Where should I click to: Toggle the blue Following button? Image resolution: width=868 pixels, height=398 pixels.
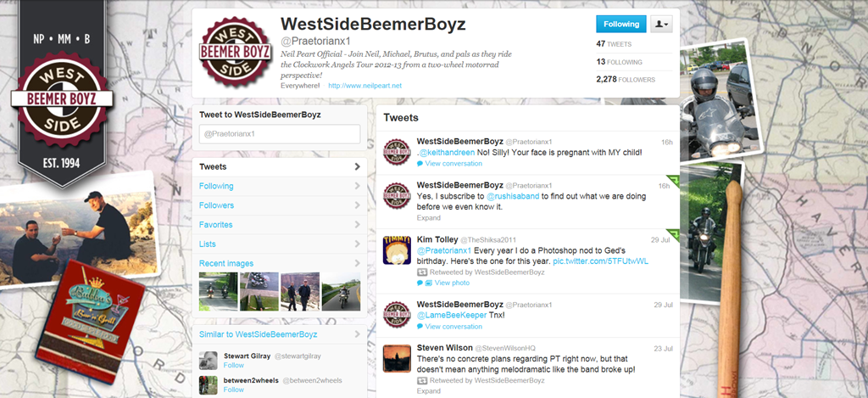point(621,25)
